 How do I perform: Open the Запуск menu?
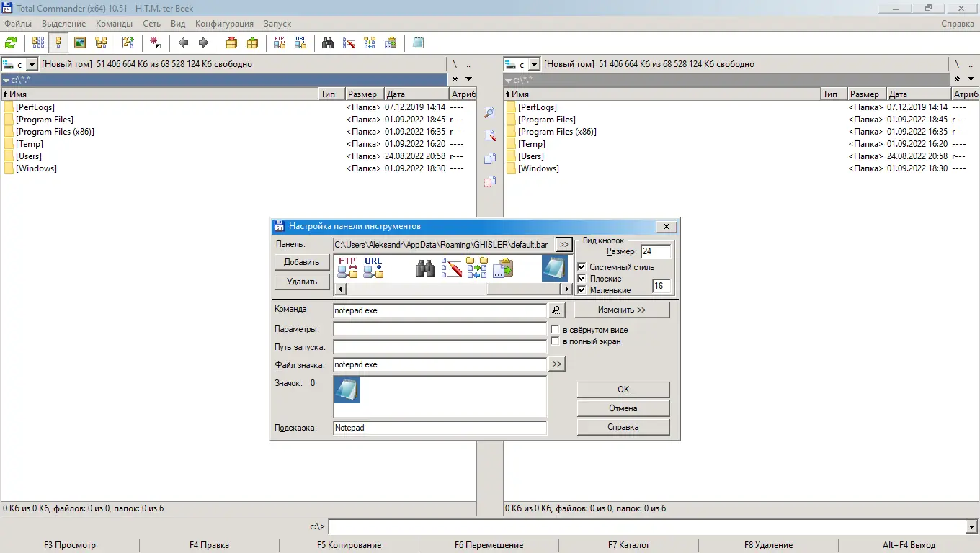click(x=277, y=24)
